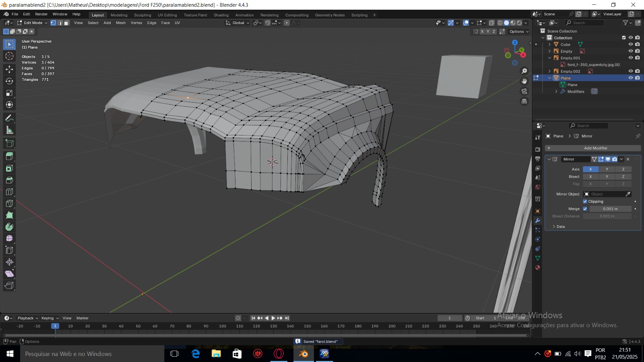
Task: Select the Rotate tool in the toolbar
Action: click(9, 81)
